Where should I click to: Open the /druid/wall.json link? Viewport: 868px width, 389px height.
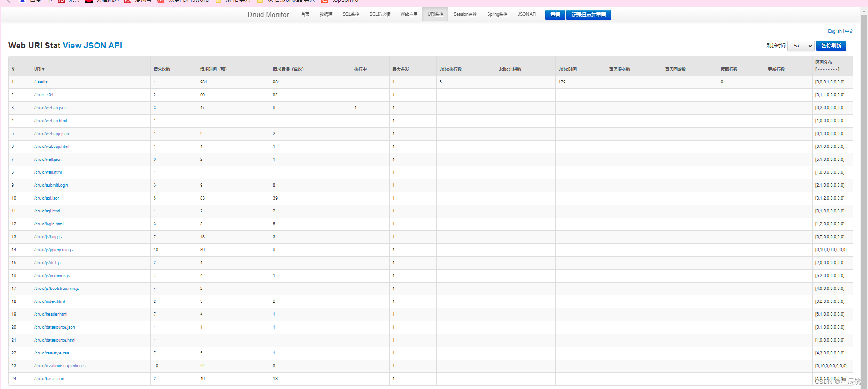coord(48,159)
